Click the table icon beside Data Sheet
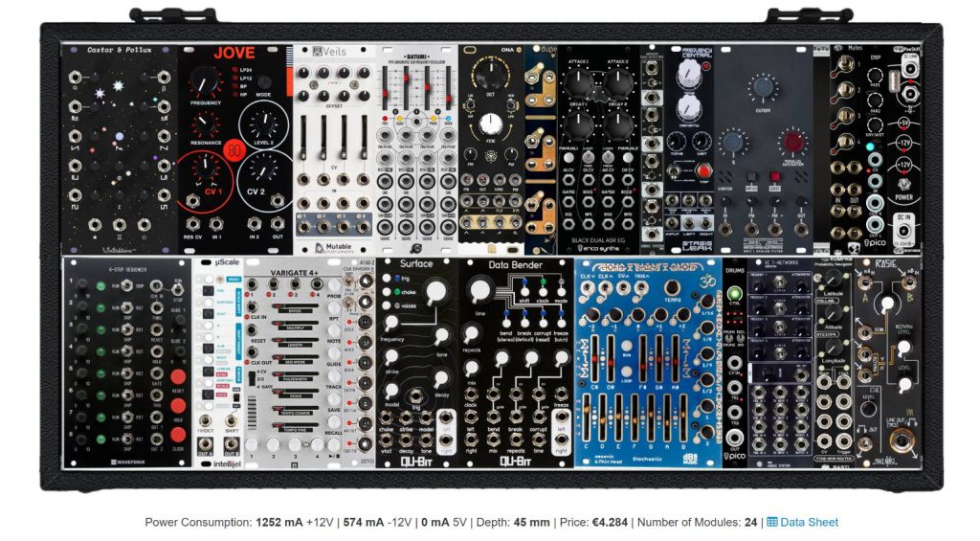Viewport: 980px width, 541px height. tap(772, 522)
